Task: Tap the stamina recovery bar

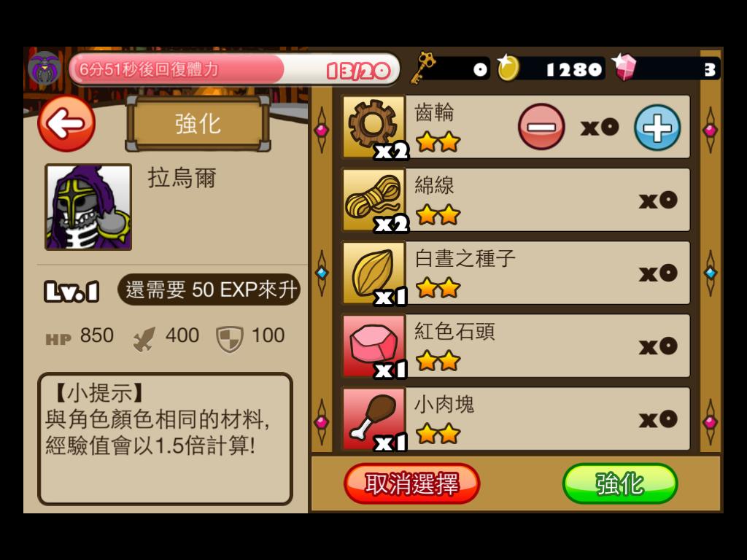Action: click(x=234, y=69)
